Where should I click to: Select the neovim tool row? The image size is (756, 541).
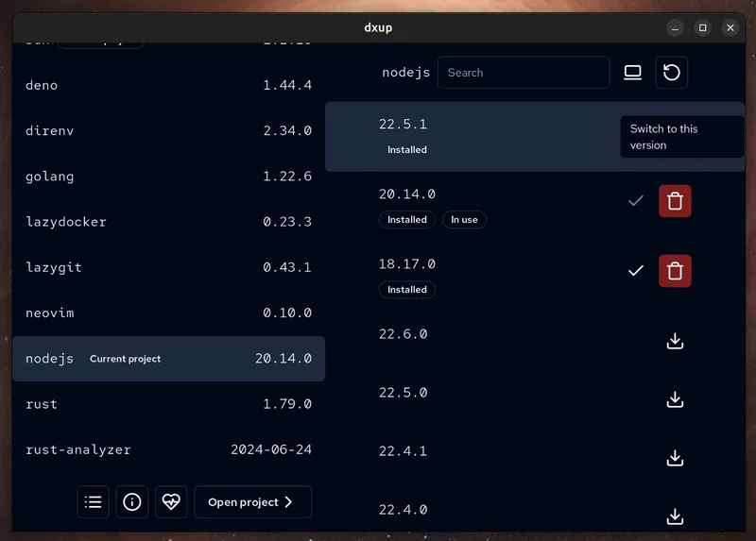(169, 313)
